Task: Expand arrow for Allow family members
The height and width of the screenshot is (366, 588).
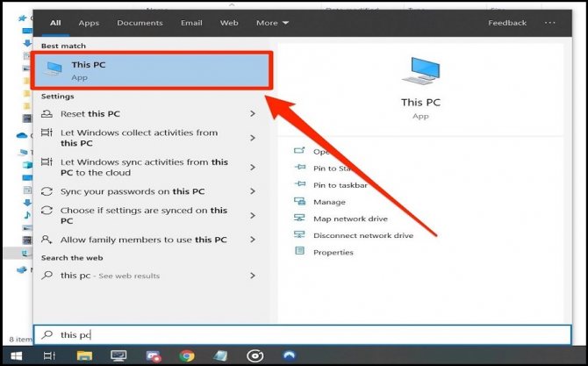Action: pos(253,240)
